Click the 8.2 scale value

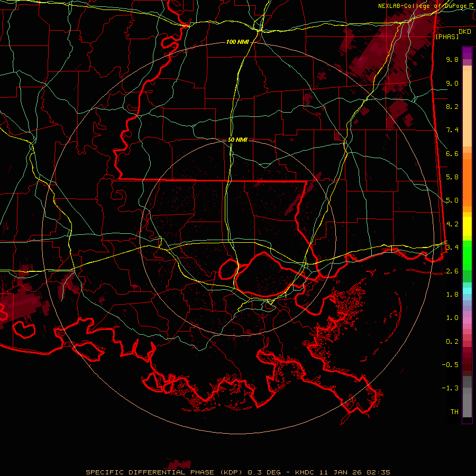[x=452, y=106]
